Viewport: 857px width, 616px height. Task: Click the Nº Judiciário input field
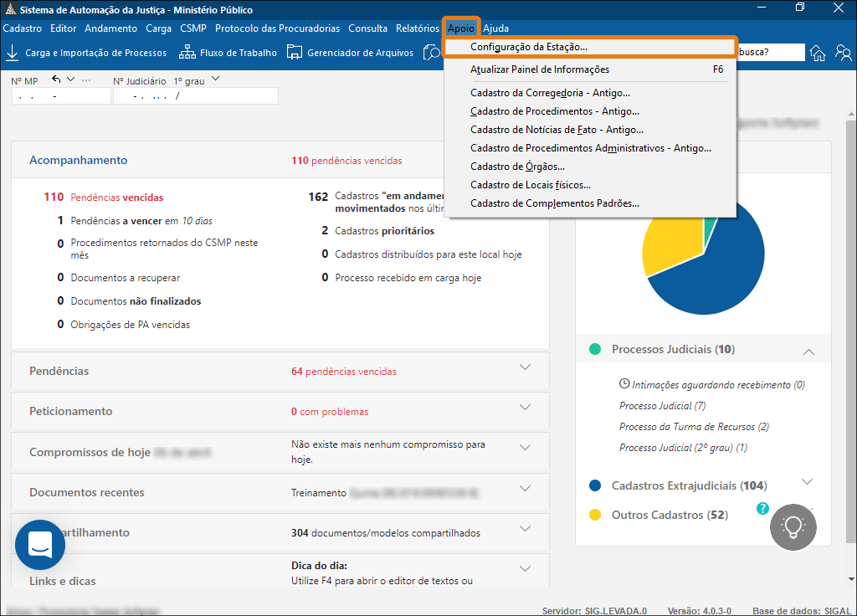[x=196, y=96]
